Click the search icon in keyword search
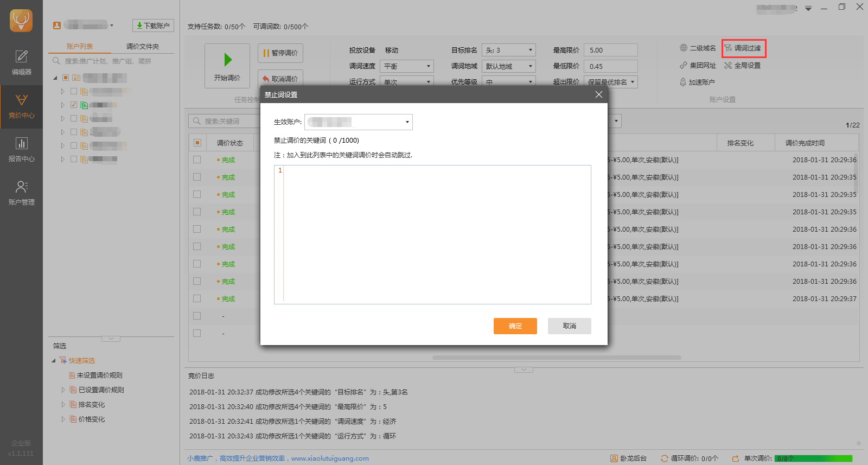 [x=197, y=121]
